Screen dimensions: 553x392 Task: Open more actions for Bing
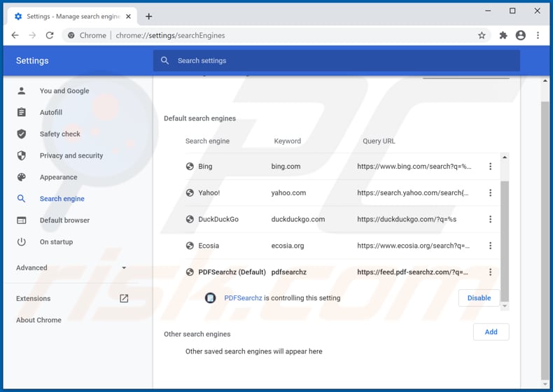click(490, 166)
